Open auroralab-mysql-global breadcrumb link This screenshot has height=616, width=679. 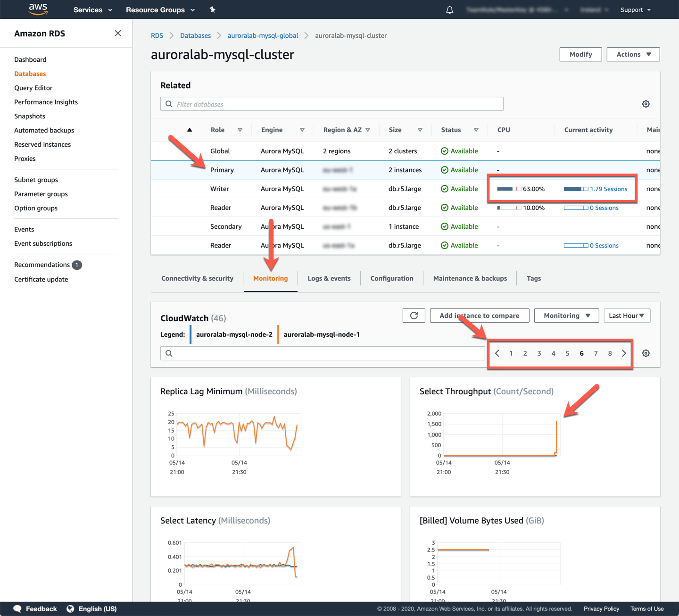tap(263, 35)
